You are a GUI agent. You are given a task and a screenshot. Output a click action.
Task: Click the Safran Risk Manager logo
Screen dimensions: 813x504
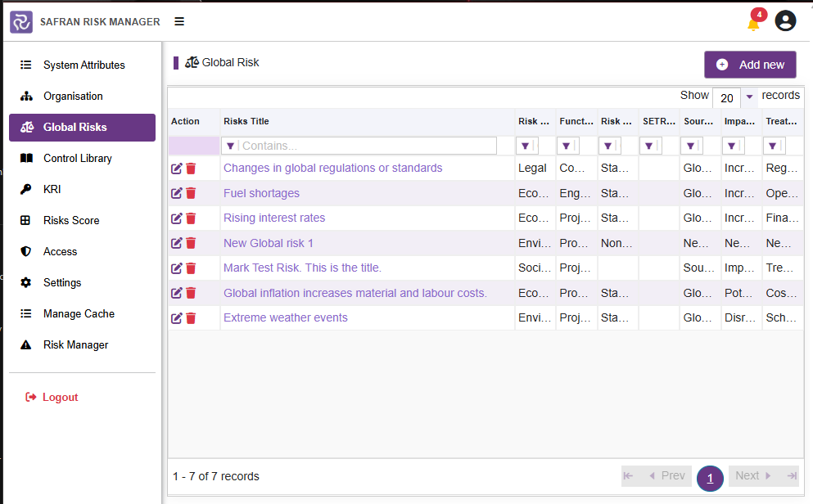click(21, 22)
